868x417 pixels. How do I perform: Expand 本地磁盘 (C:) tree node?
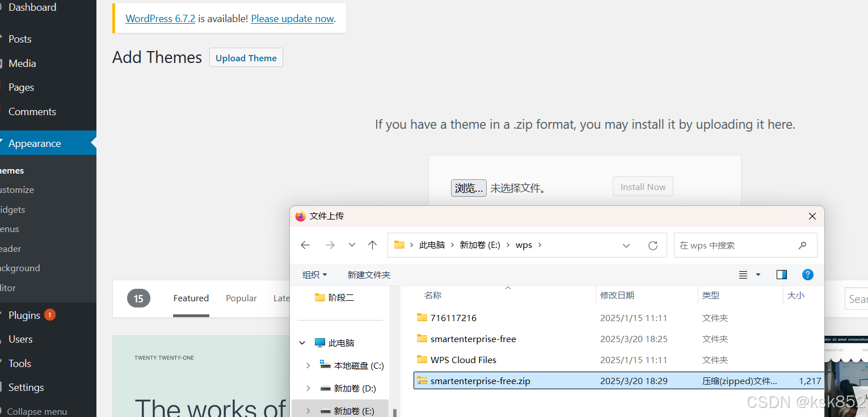pyautogui.click(x=308, y=365)
